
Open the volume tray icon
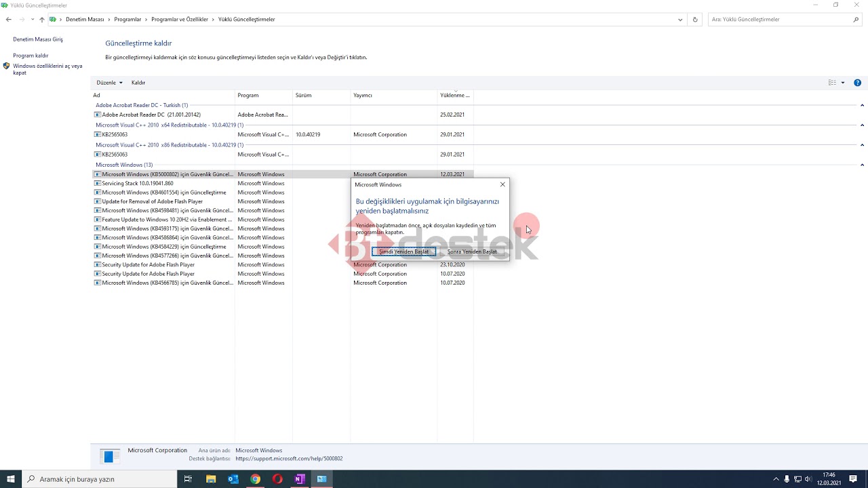pyautogui.click(x=808, y=479)
